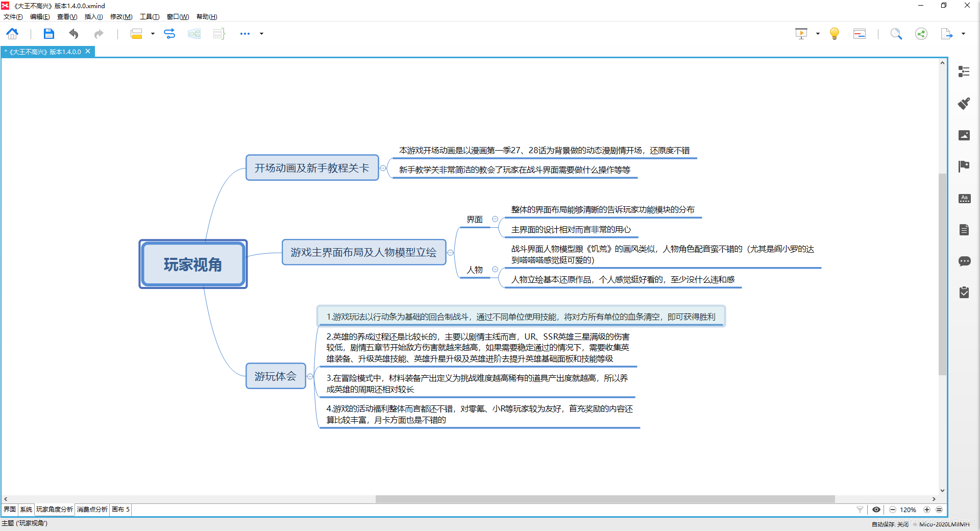Image resolution: width=980 pixels, height=531 pixels.
Task: Open the presentation mode dropdown arrow
Action: [818, 34]
